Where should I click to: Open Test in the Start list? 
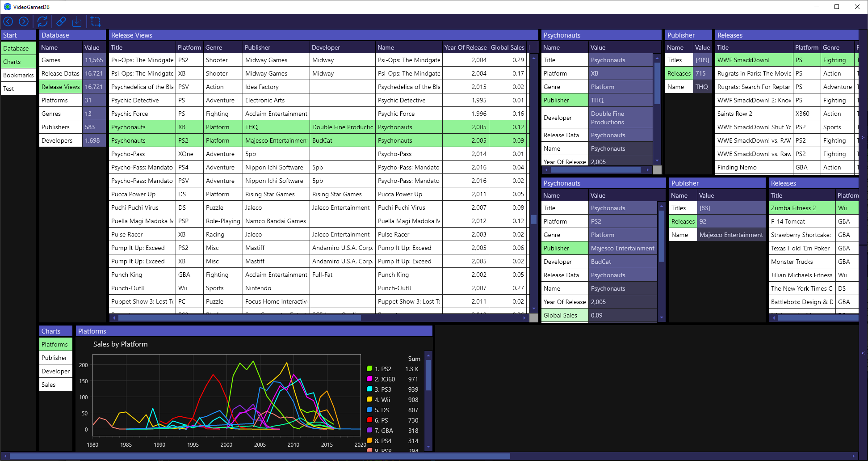[18, 89]
